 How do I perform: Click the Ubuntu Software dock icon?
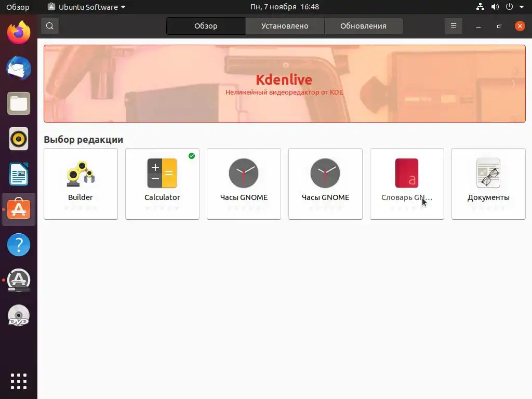tap(19, 209)
